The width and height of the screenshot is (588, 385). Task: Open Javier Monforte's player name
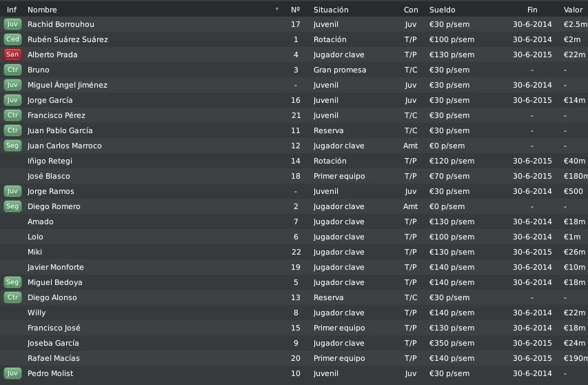click(56, 267)
